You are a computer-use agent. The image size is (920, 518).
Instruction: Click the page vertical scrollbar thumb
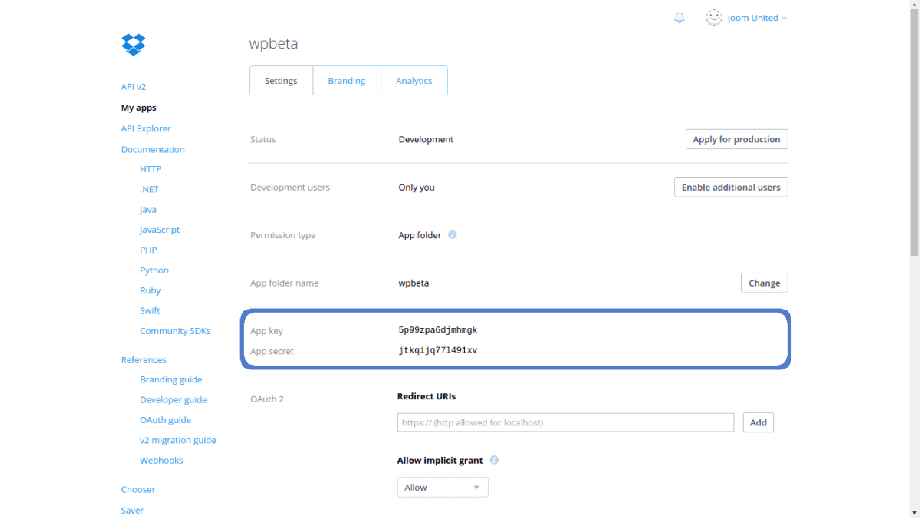(x=914, y=132)
